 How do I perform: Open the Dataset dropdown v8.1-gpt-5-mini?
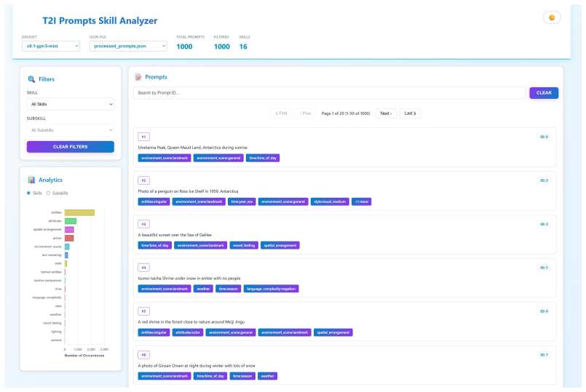(x=51, y=46)
